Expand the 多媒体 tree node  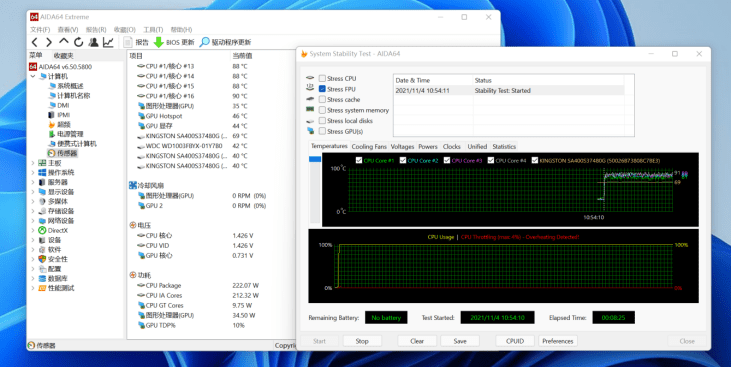(x=33, y=201)
